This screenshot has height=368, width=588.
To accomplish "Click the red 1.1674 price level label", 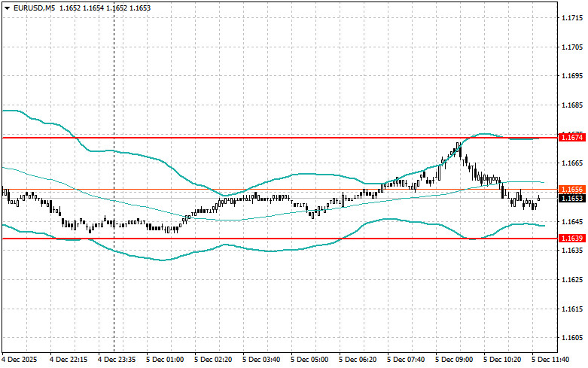I will [572, 138].
